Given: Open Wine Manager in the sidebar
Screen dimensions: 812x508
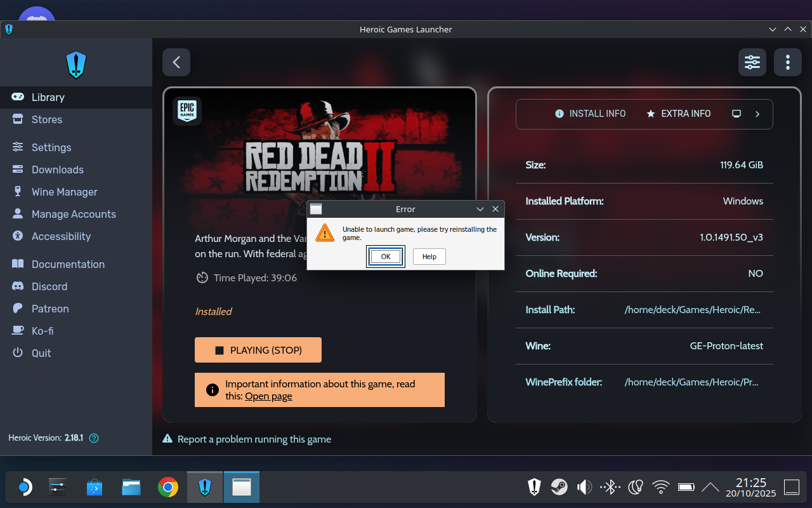Looking at the screenshot, I should tap(76, 192).
